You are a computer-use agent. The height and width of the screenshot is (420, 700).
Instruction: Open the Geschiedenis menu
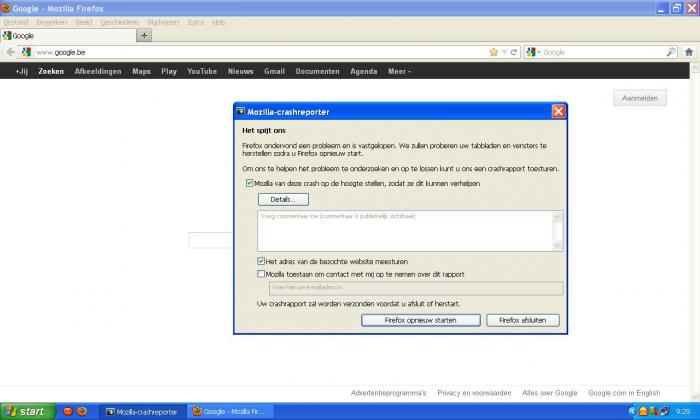coord(120,22)
